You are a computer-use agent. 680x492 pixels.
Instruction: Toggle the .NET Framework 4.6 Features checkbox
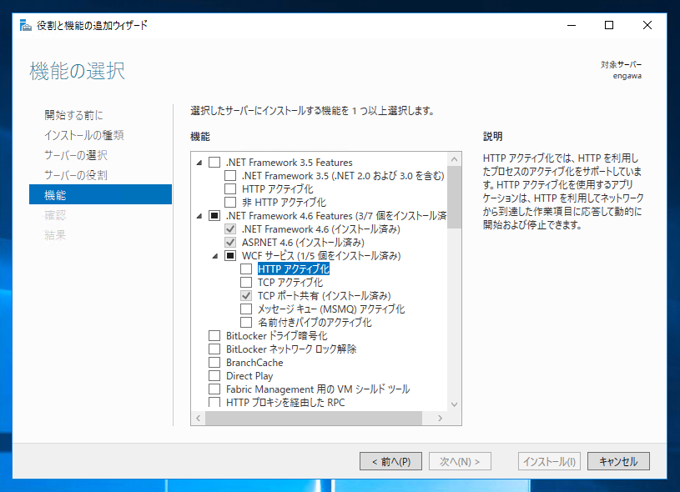point(214,216)
